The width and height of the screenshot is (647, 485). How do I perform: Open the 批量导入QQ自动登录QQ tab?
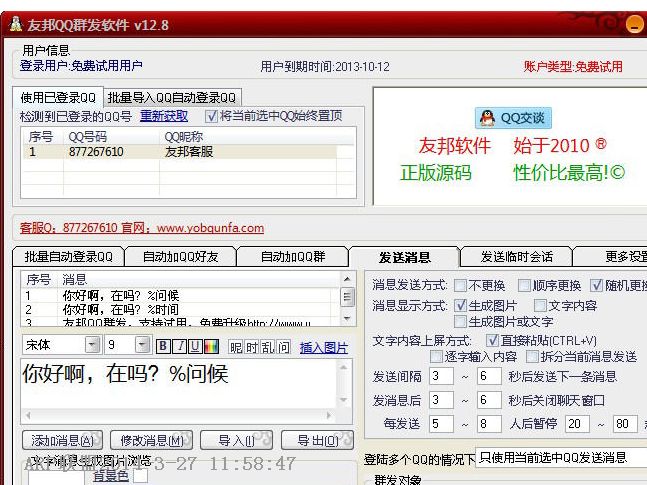pyautogui.click(x=172, y=97)
